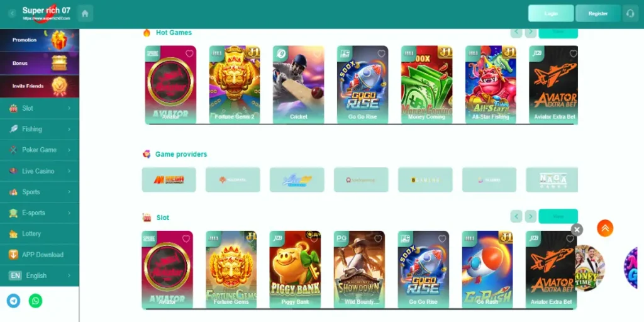Click the Login button

[551, 13]
